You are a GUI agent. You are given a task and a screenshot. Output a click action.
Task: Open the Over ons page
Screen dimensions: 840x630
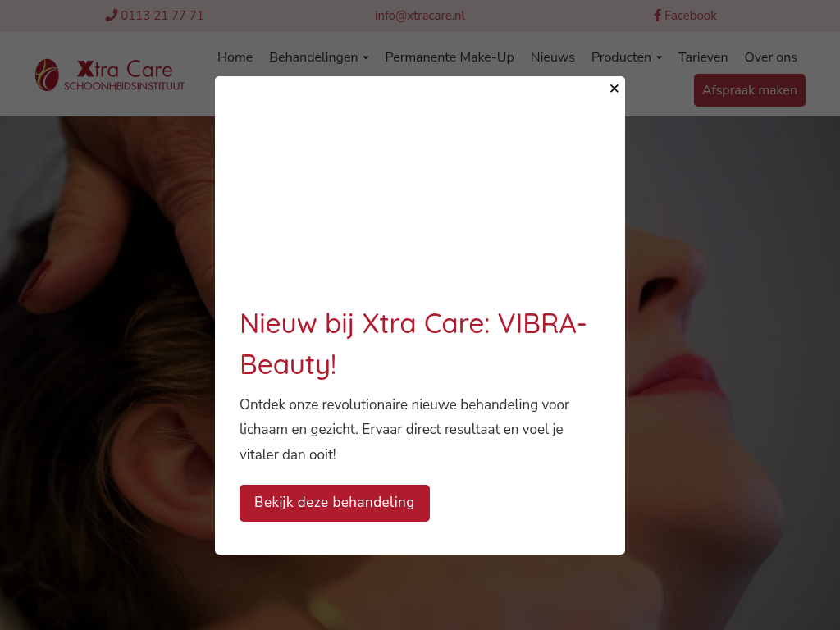770,57
